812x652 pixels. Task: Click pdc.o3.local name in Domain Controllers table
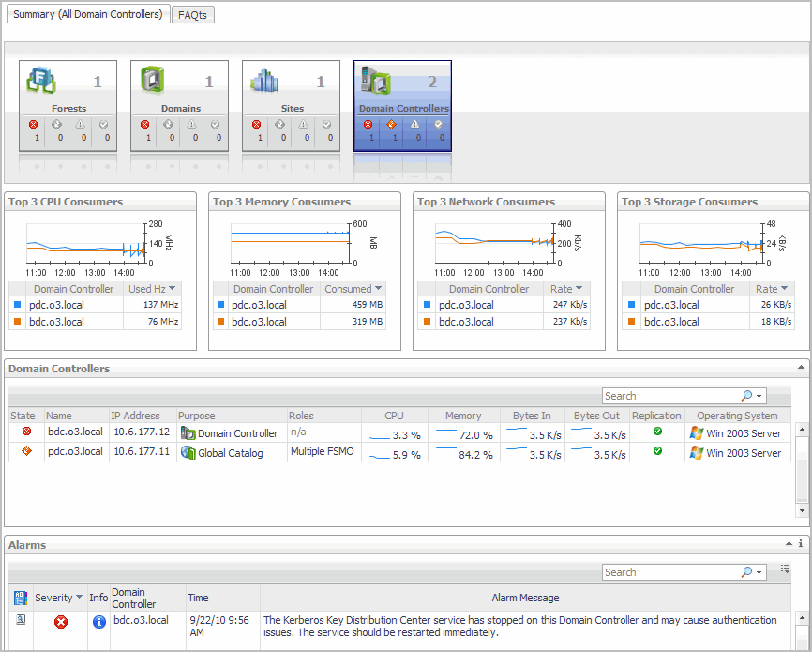click(74, 452)
